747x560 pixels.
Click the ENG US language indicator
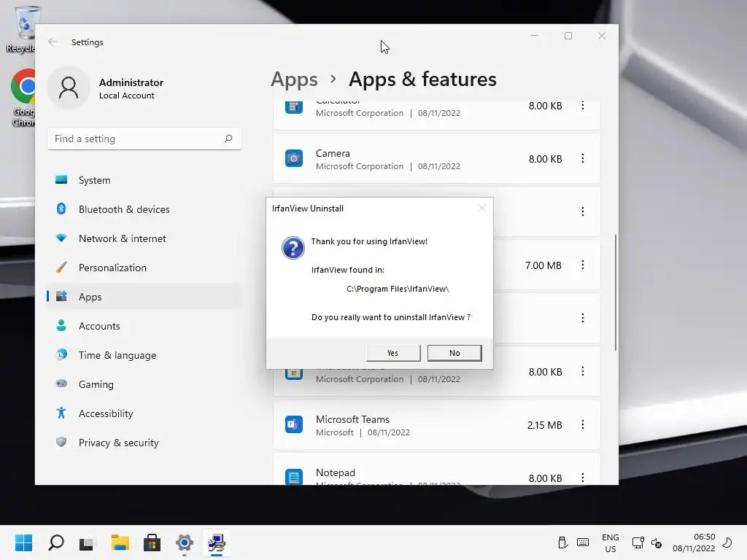pyautogui.click(x=611, y=542)
